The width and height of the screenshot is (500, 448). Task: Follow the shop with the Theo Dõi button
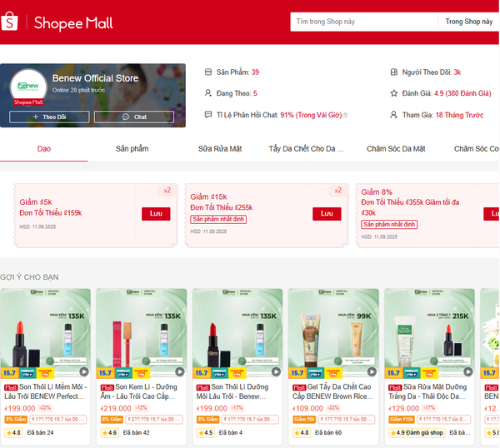pos(49,117)
